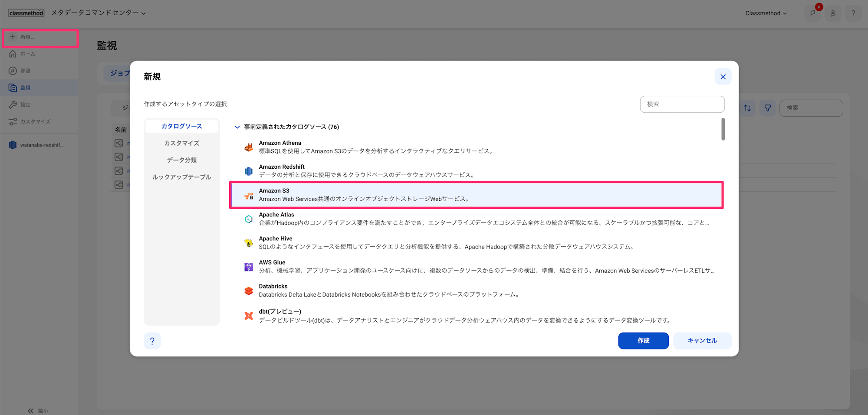This screenshot has width=868, height=415.
Task: Click the background page 検索 field
Action: (811, 108)
